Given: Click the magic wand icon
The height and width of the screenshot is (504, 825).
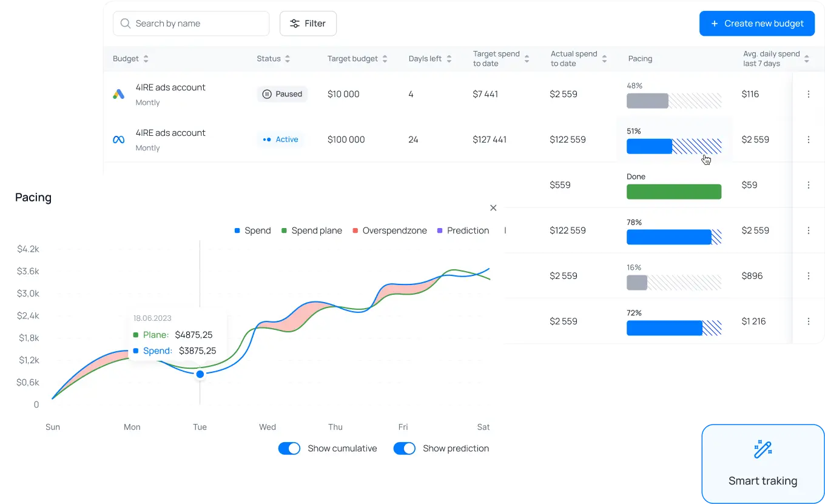Looking at the screenshot, I should [x=763, y=449].
